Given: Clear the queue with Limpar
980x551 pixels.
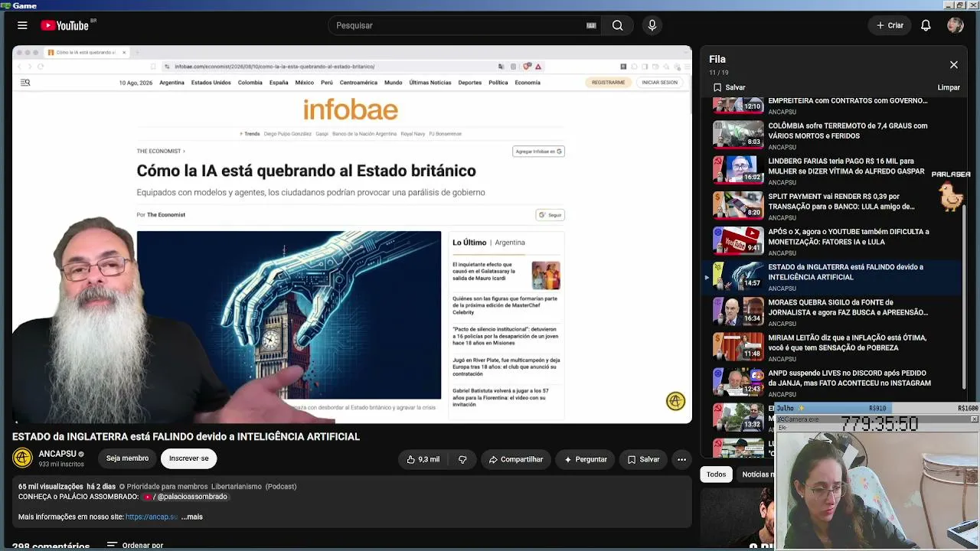Looking at the screenshot, I should [949, 87].
